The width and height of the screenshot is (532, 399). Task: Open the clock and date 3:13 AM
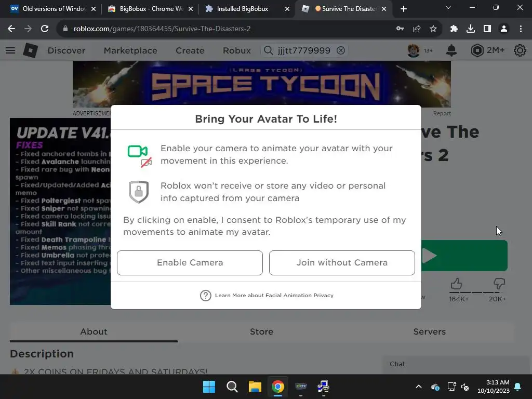(x=494, y=387)
